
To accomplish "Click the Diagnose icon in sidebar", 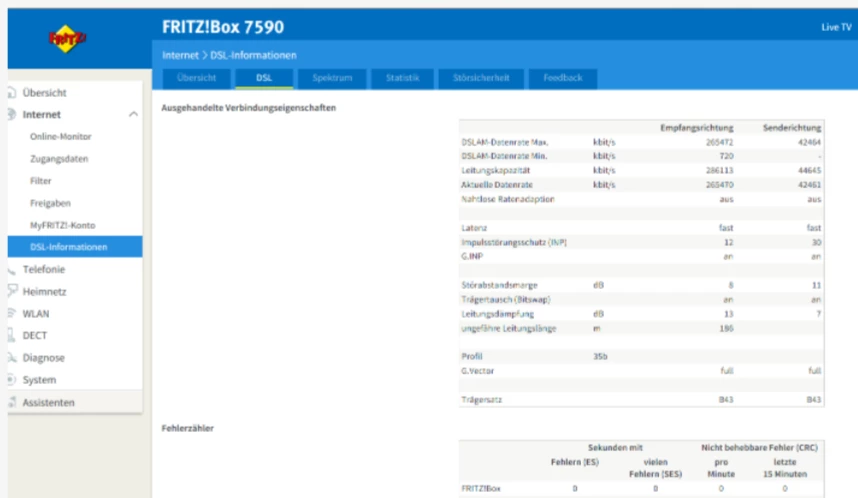I will coord(11,357).
